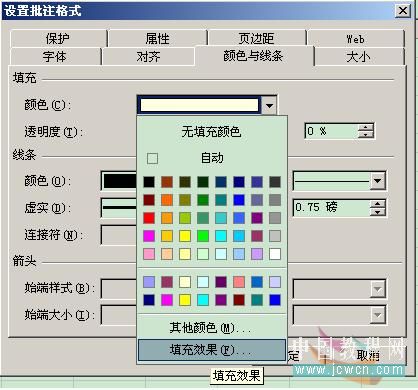The width and height of the screenshot is (418, 390).
Task: Pick the tan peach swatch
Action: 167,254
